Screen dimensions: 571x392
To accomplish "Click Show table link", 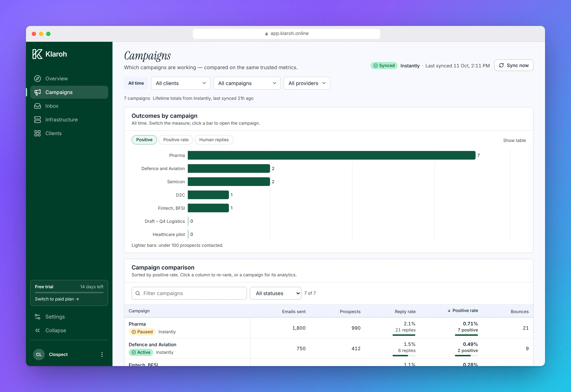I will [x=514, y=141].
